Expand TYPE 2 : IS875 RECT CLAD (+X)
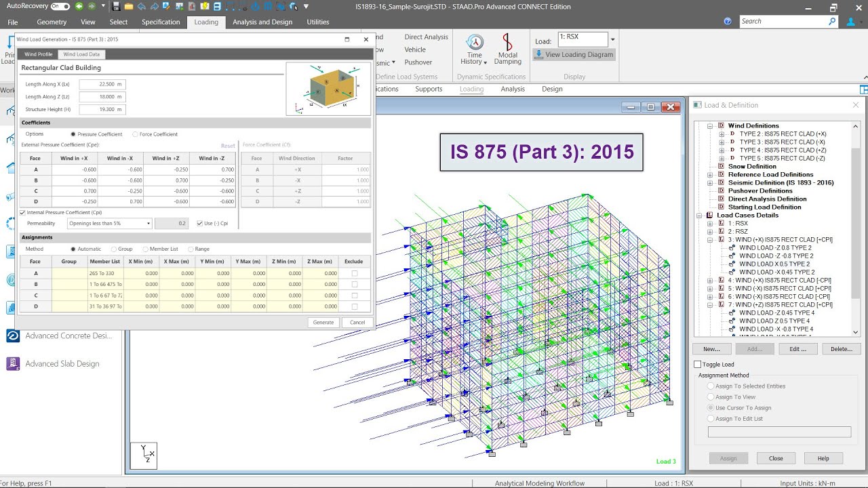 coord(722,134)
